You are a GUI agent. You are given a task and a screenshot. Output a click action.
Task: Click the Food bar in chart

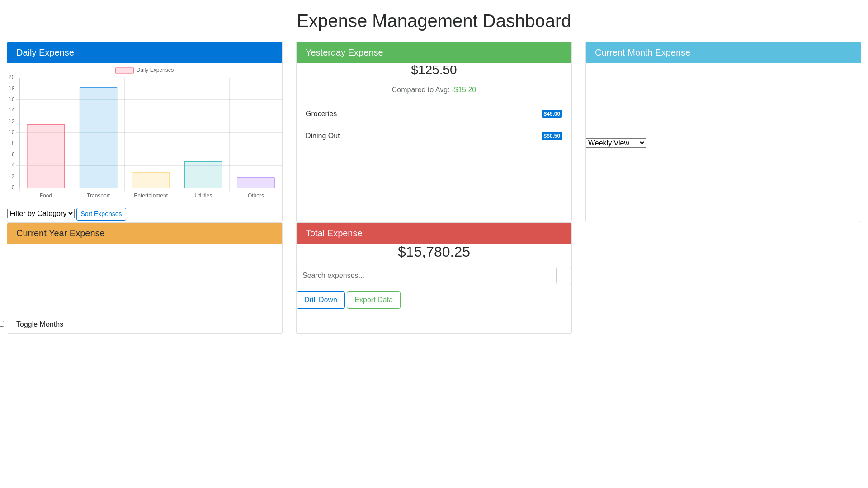(x=46, y=156)
